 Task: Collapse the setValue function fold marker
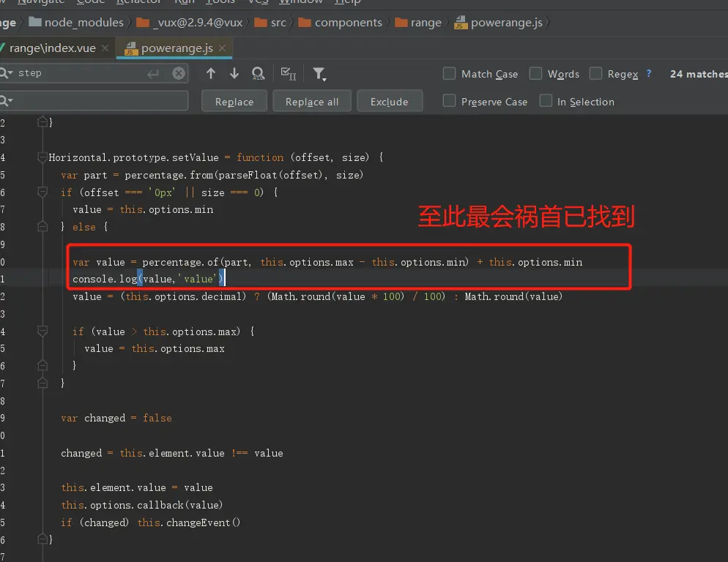[42, 157]
